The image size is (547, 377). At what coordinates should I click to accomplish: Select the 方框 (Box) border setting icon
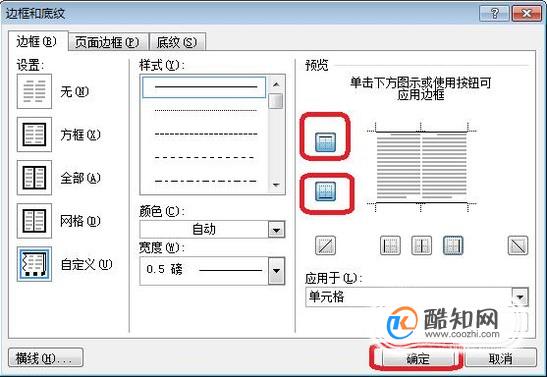tap(34, 135)
